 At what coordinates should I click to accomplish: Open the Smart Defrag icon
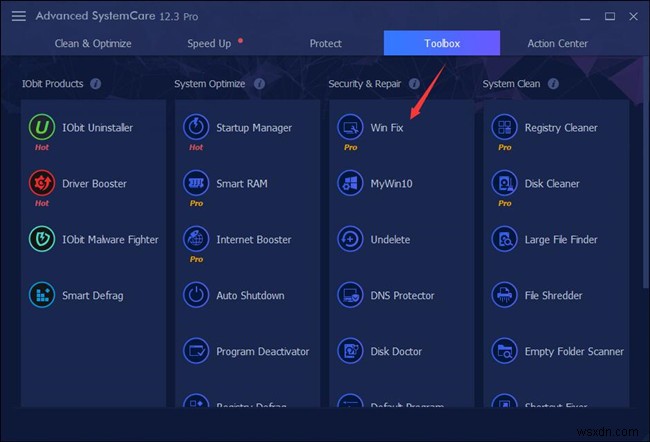(x=42, y=295)
